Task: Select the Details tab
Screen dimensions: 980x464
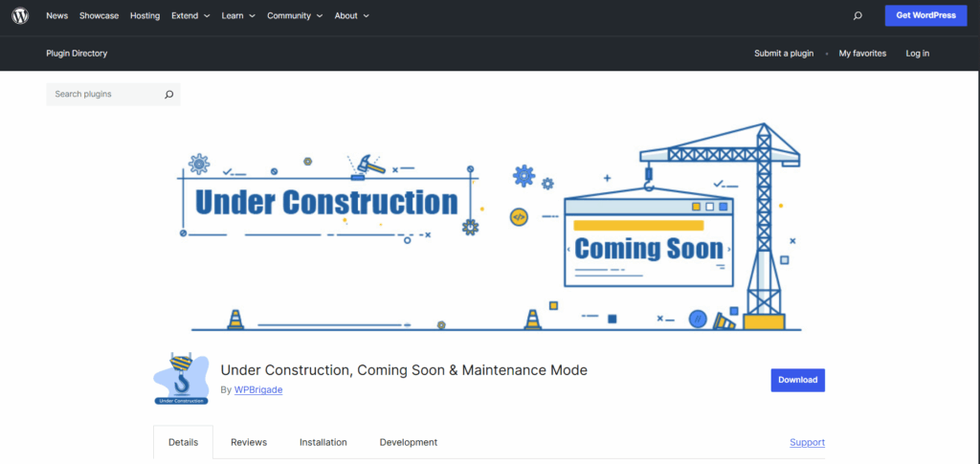Action: pos(183,442)
